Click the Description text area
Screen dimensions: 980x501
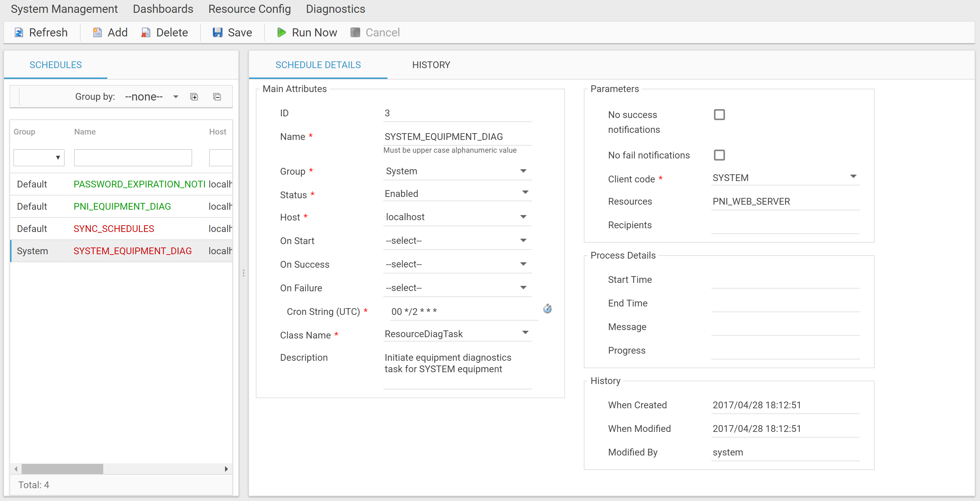tap(457, 370)
